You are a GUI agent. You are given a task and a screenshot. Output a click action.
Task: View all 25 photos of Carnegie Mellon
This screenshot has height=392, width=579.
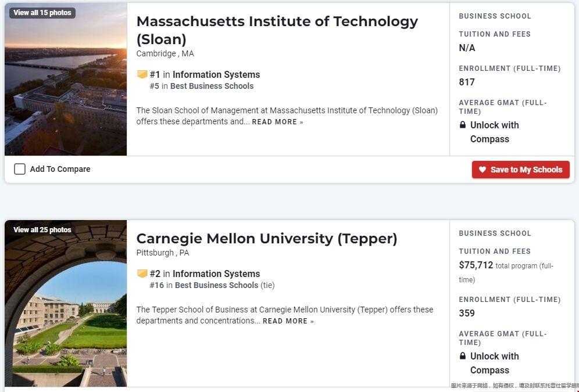(x=42, y=230)
